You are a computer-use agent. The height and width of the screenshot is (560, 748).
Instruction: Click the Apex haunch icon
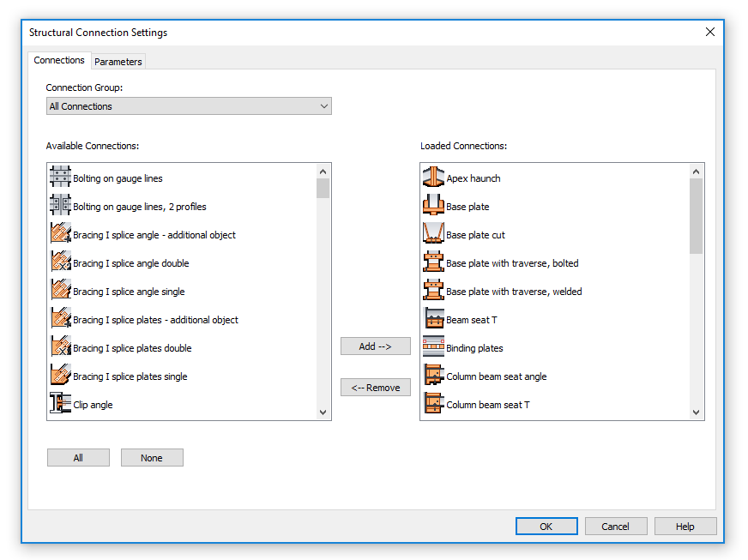click(433, 178)
